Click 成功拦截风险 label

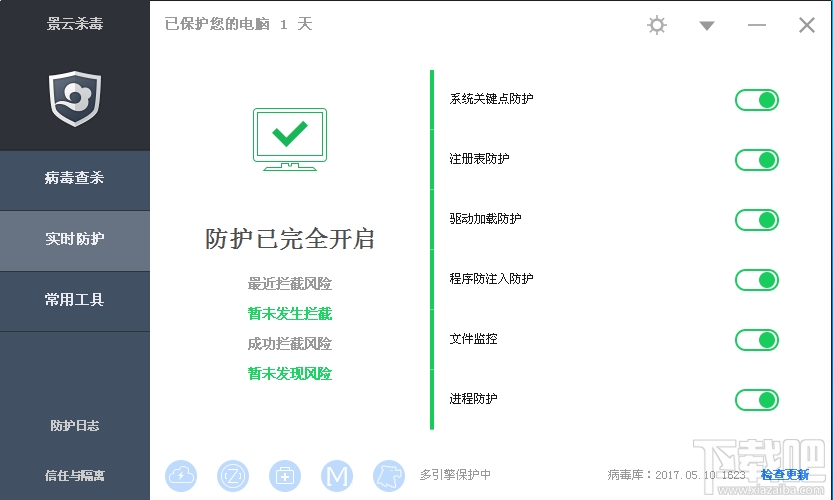290,344
